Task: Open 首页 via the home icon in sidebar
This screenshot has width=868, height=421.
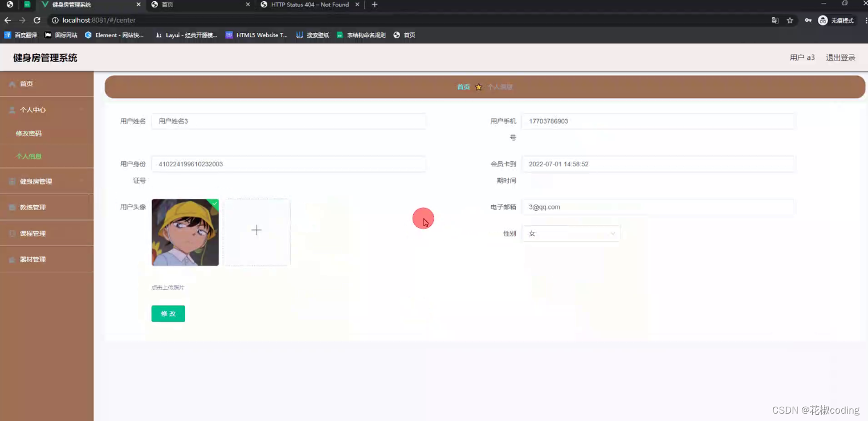Action: click(x=13, y=83)
